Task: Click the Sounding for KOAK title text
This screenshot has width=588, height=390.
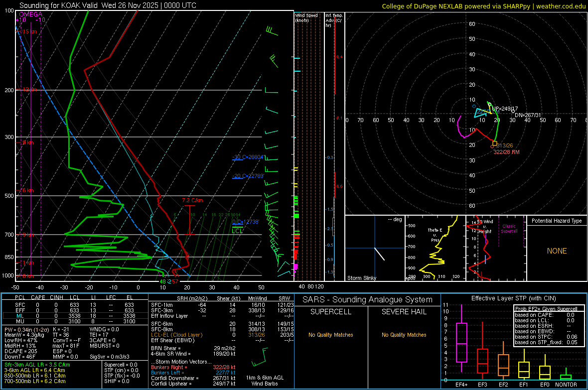Action: (108, 5)
